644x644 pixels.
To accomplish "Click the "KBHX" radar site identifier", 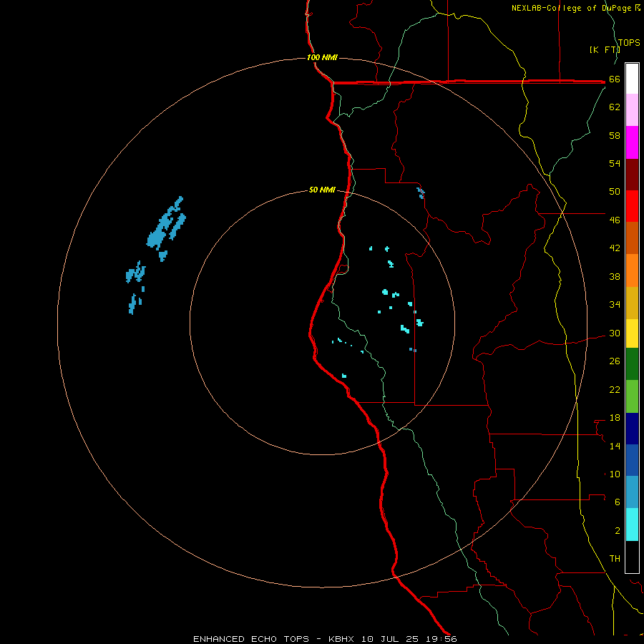I will point(341,639).
